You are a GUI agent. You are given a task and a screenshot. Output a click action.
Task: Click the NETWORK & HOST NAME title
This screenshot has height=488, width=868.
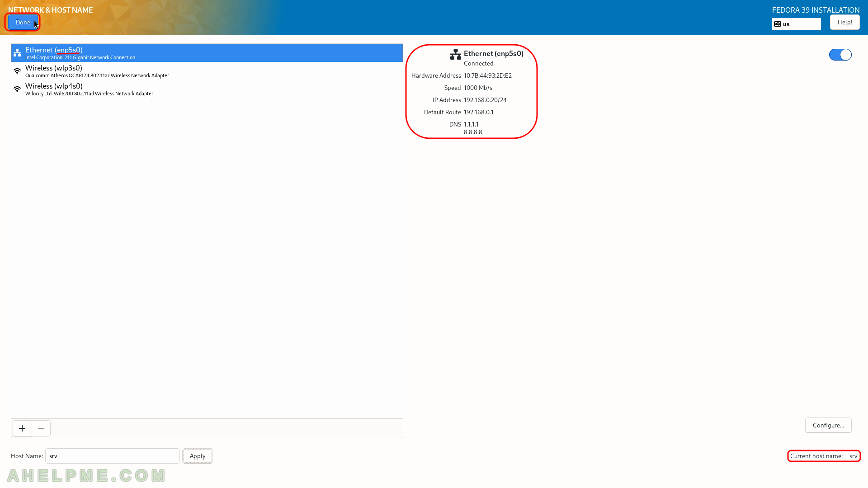point(51,10)
